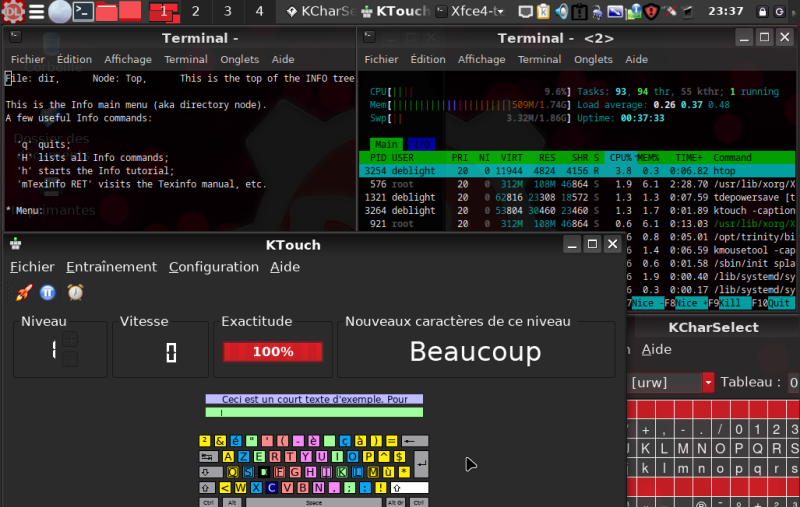800x507 pixels.
Task: Select lowercase m in KCharSelect table
Action: [x=683, y=468]
